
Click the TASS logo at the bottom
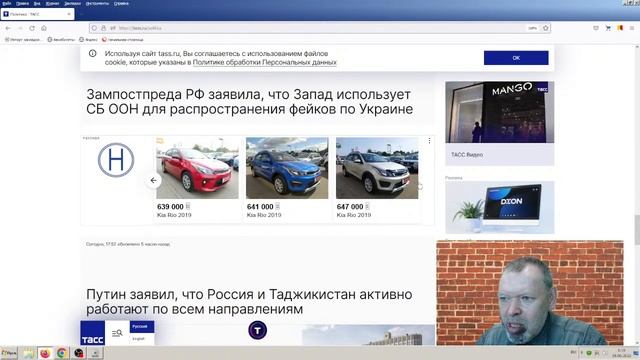tap(93, 333)
